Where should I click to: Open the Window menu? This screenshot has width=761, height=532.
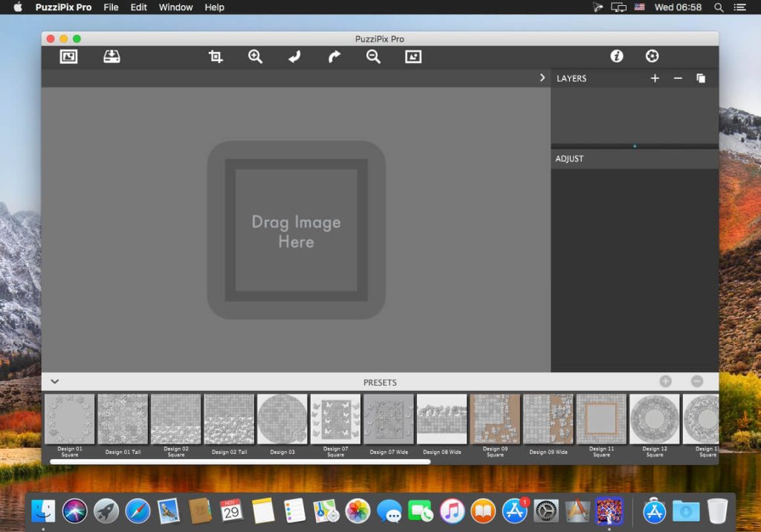175,7
